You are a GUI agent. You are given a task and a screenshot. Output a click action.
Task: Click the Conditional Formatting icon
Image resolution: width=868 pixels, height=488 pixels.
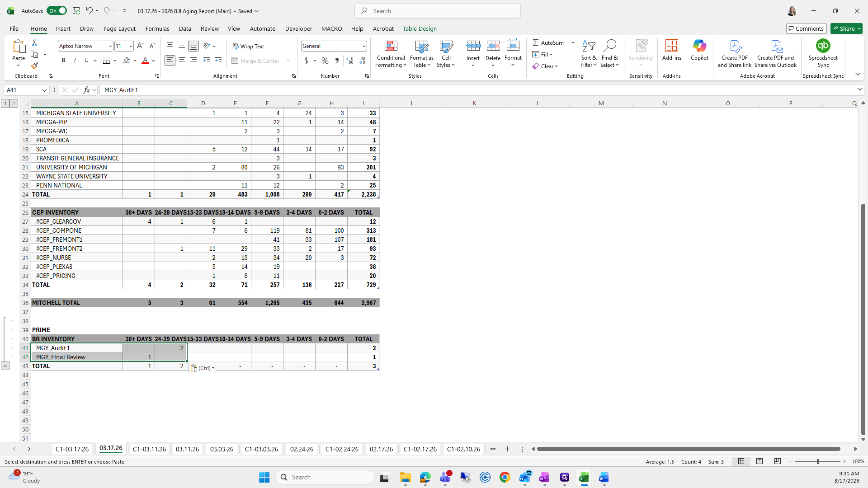point(391,46)
